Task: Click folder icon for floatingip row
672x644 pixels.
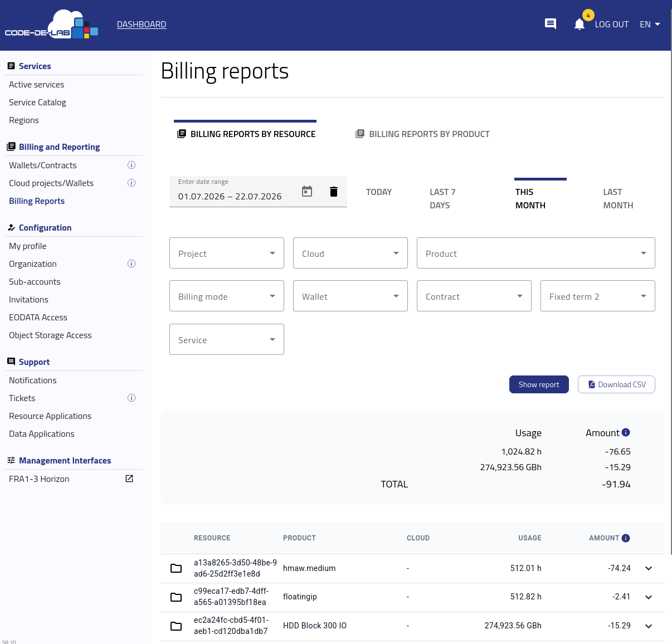Action: click(176, 597)
